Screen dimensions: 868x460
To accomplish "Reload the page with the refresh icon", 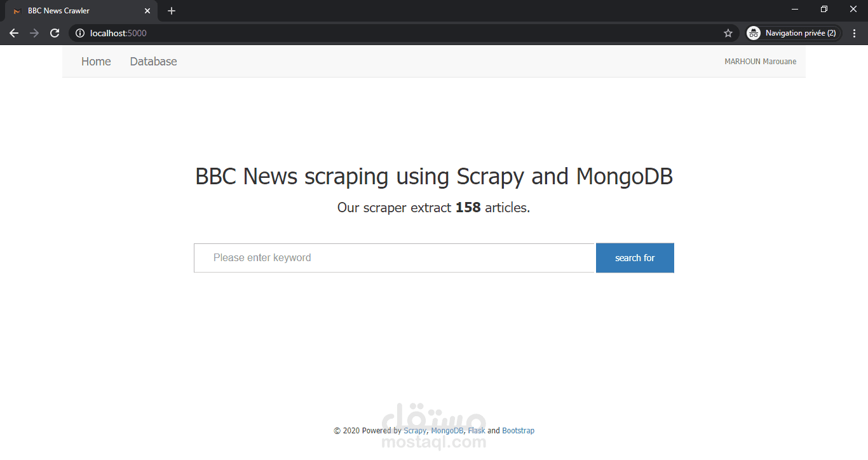I will (55, 33).
